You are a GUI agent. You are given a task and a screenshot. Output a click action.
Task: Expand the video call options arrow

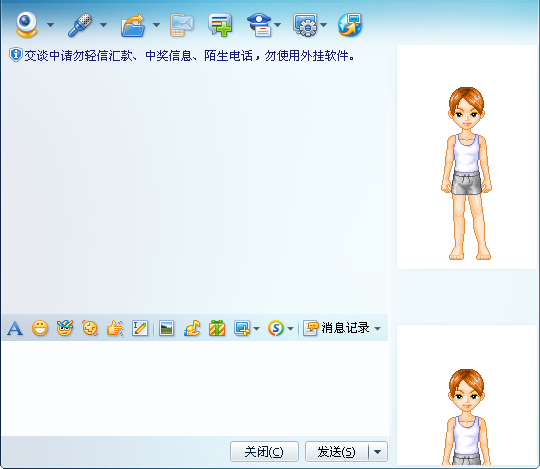tap(51, 25)
